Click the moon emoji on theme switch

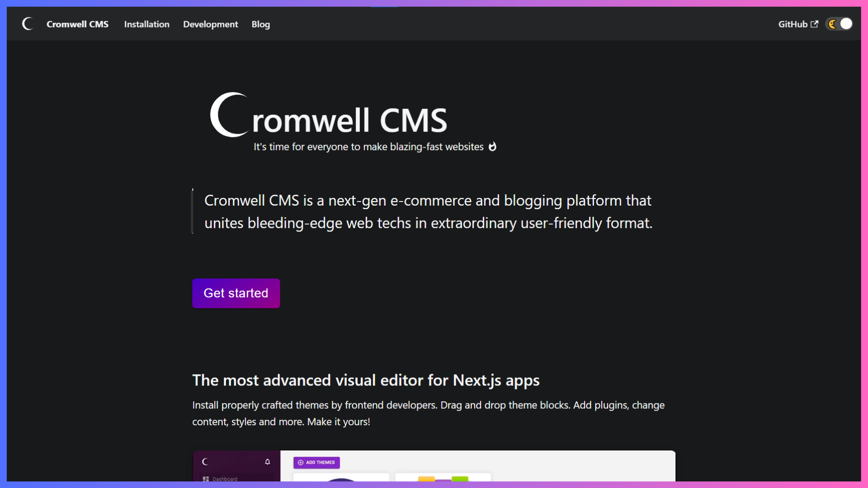pos(832,24)
